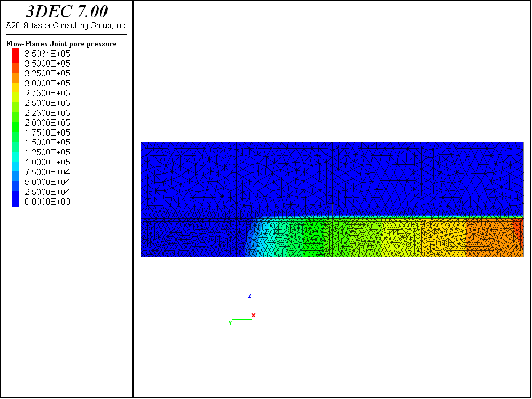Click the blue Z axis label
532x399 pixels.
[250, 296]
